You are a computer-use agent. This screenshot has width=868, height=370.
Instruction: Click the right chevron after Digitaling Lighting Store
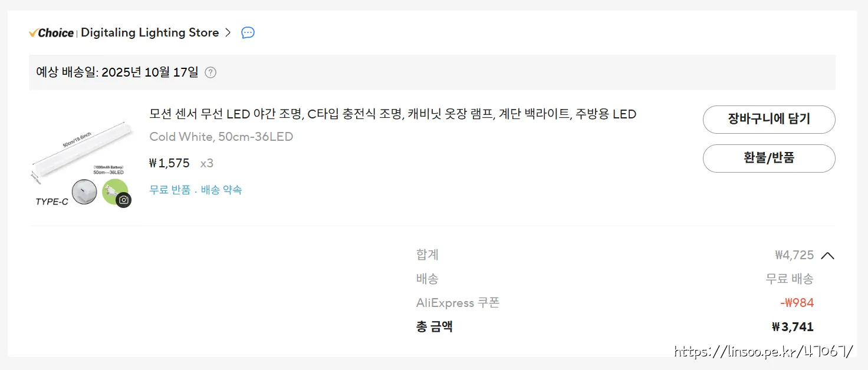(228, 33)
